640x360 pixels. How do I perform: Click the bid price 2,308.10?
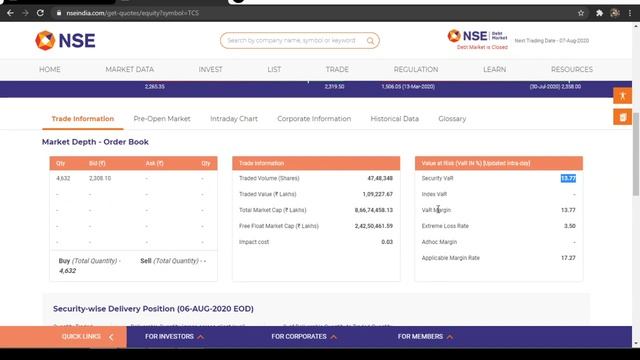point(100,178)
